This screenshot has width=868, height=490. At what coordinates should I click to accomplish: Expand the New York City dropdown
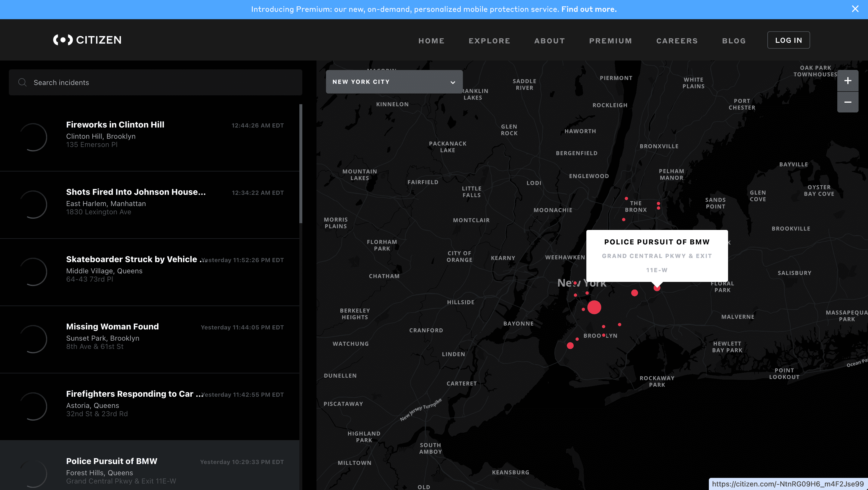pyautogui.click(x=394, y=82)
